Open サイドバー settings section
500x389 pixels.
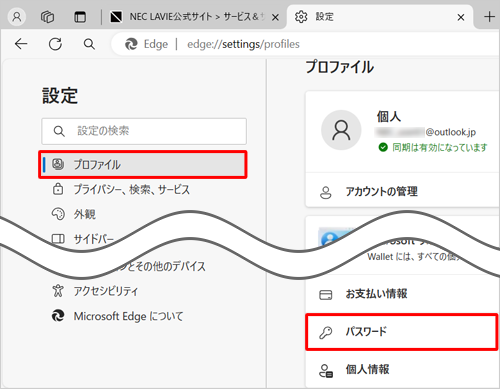coord(93,239)
